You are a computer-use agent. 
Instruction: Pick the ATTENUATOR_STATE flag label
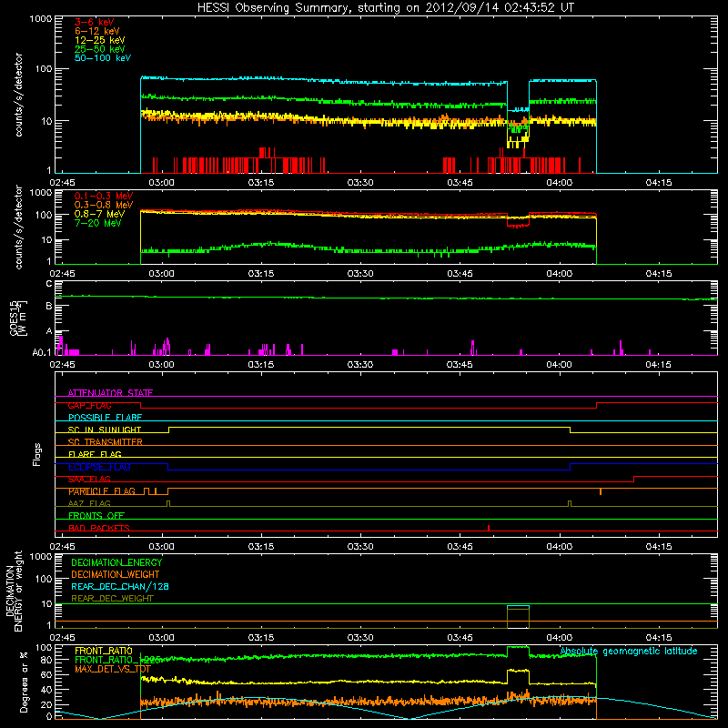click(110, 393)
